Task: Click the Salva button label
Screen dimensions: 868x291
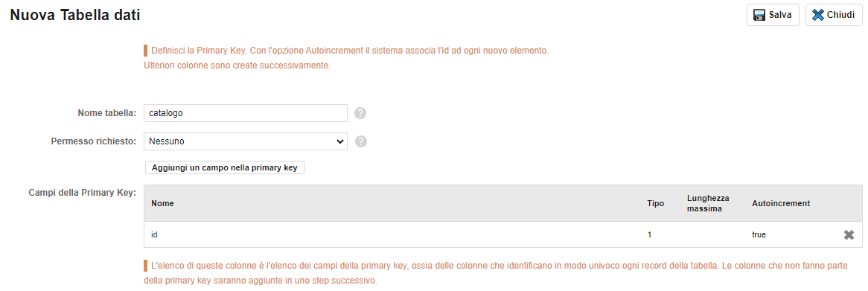Action: click(x=780, y=15)
